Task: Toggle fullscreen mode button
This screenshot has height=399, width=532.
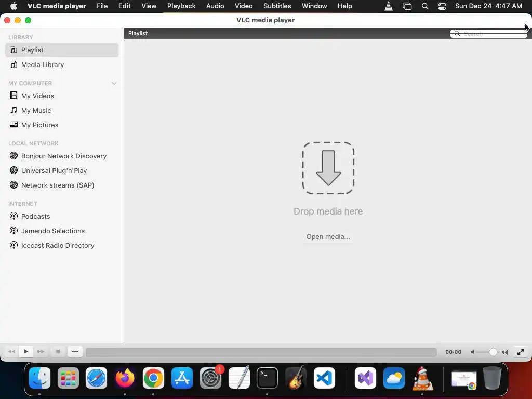Action: pyautogui.click(x=520, y=352)
